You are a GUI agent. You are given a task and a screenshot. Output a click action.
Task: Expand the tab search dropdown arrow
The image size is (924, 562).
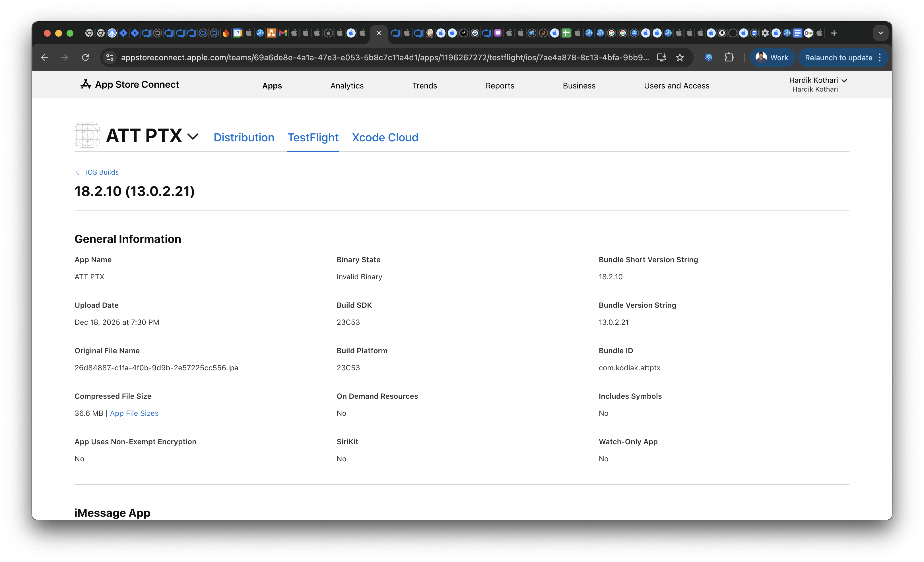(880, 33)
